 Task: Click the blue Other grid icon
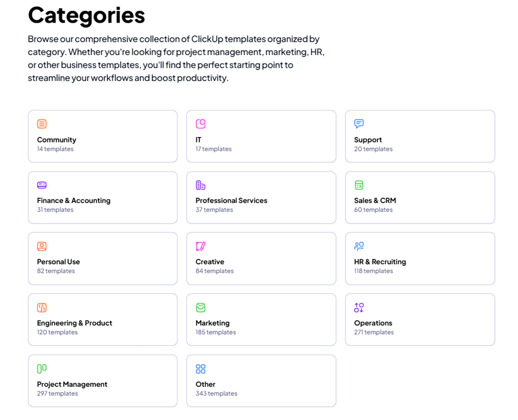click(201, 368)
